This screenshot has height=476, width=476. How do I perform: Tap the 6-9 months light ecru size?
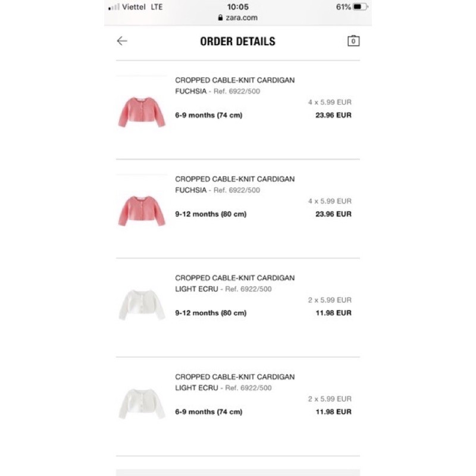pyautogui.click(x=209, y=412)
